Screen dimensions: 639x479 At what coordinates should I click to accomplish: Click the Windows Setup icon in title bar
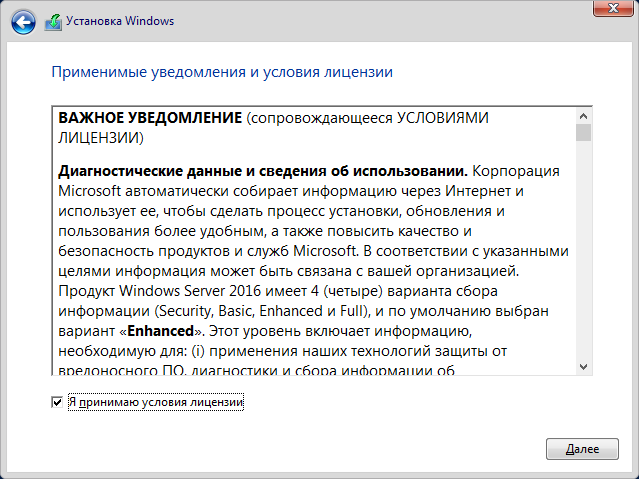click(53, 22)
